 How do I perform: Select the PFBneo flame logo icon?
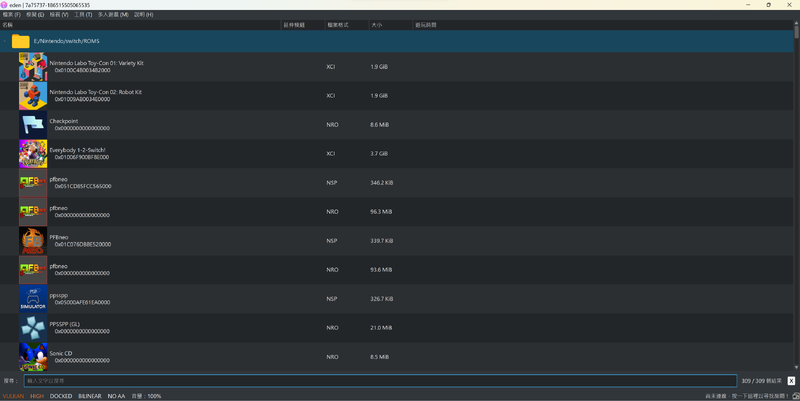coord(33,241)
